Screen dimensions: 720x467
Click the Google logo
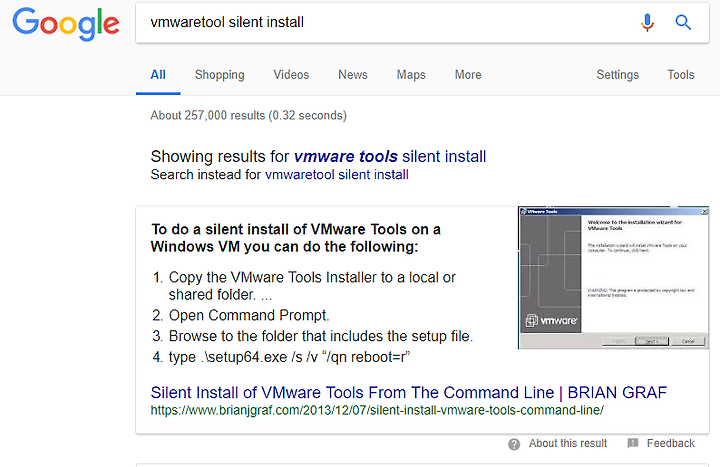point(66,24)
